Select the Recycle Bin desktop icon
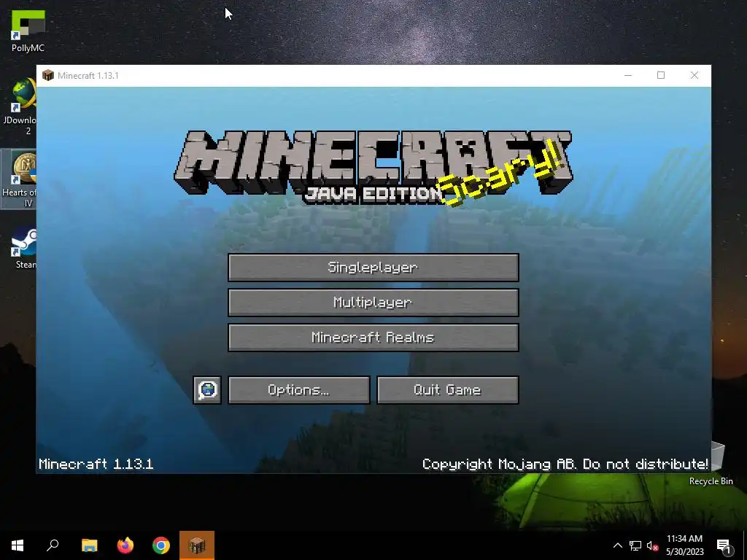Image resolution: width=747 pixels, height=560 pixels. [x=711, y=464]
